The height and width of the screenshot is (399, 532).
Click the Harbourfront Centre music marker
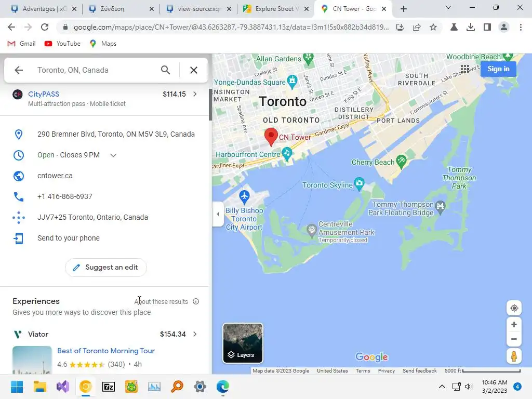(x=287, y=154)
